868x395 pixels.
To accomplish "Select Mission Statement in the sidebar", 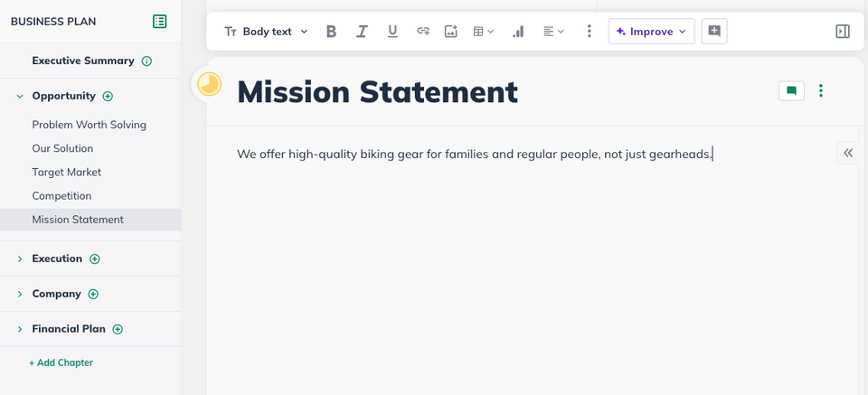I will point(90,220).
